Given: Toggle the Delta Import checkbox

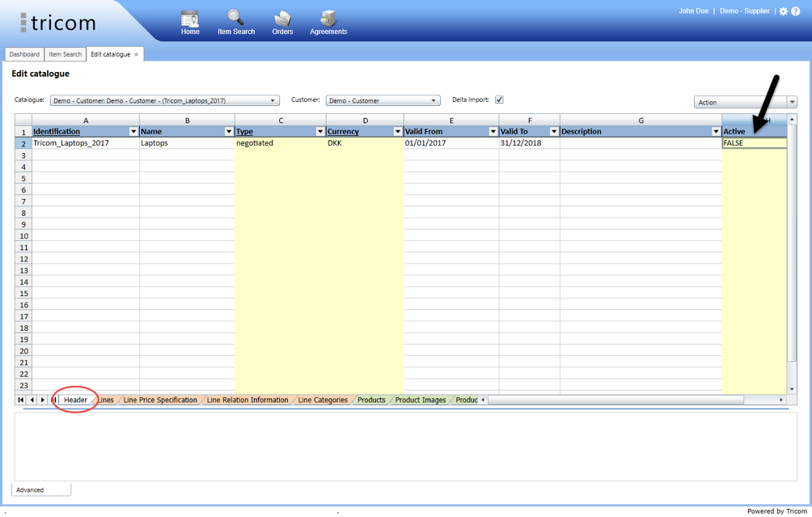Looking at the screenshot, I should click(x=499, y=100).
